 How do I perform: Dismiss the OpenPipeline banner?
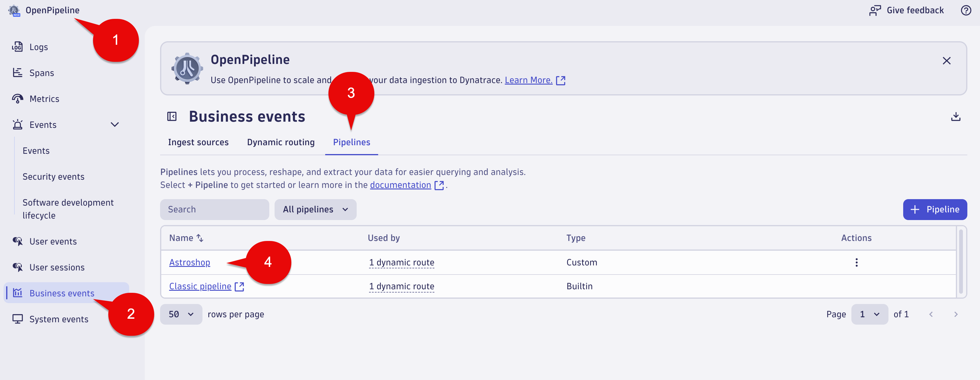pyautogui.click(x=946, y=61)
